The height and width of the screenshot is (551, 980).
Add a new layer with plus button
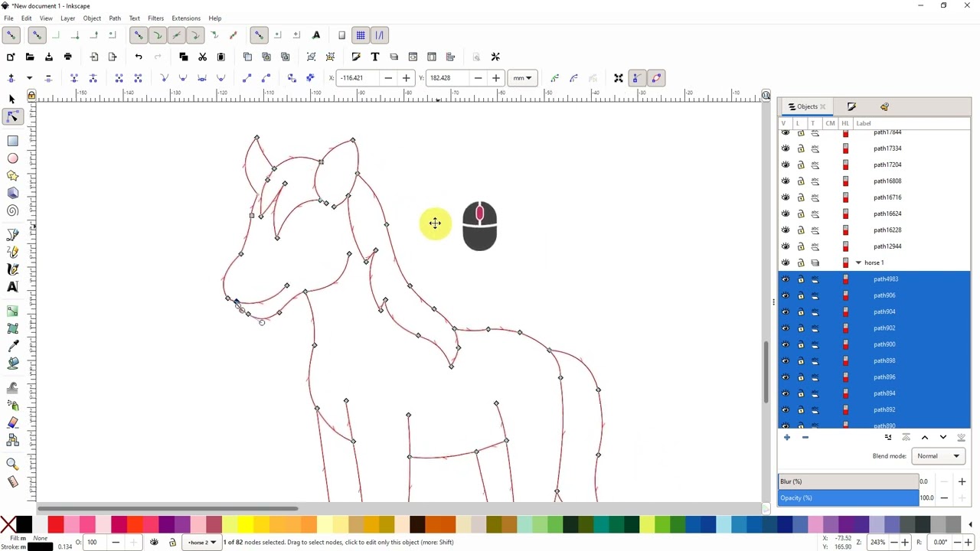pyautogui.click(x=786, y=437)
